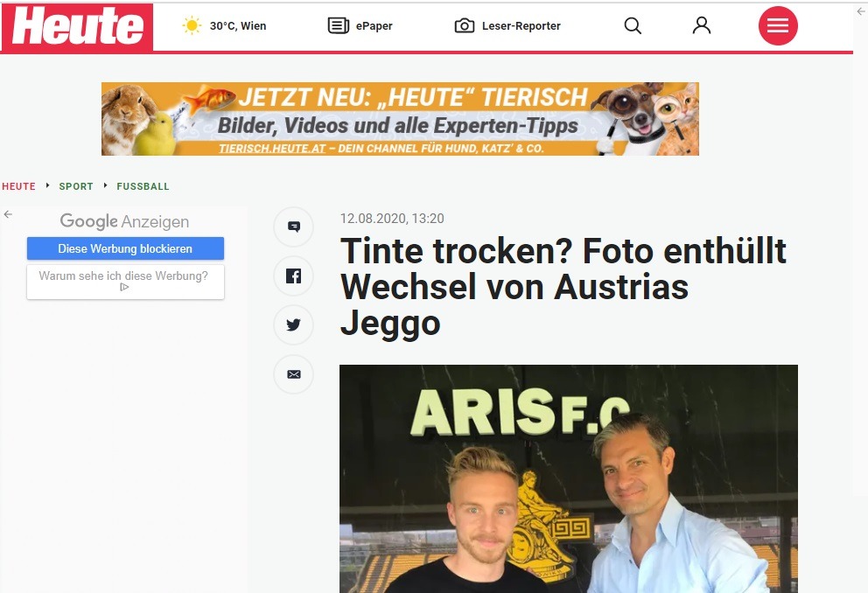Click HEUTE breadcrumb link
The height and width of the screenshot is (593, 868).
19,186
